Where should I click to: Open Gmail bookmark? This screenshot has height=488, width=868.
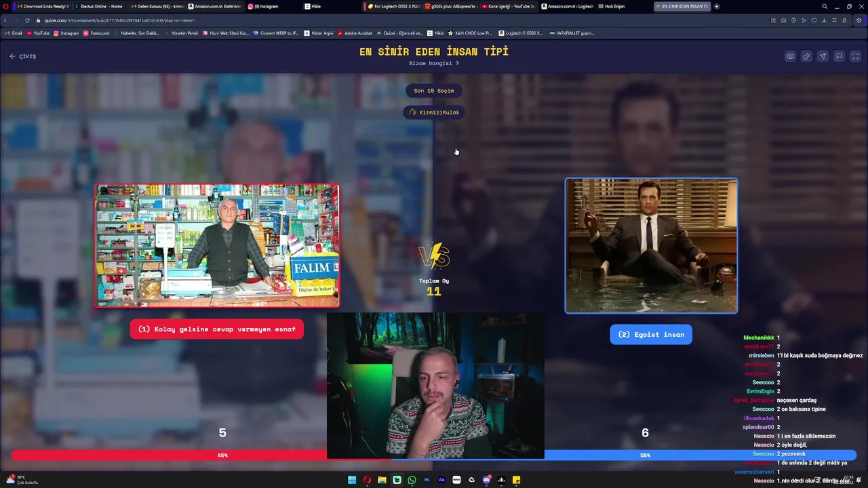click(14, 33)
